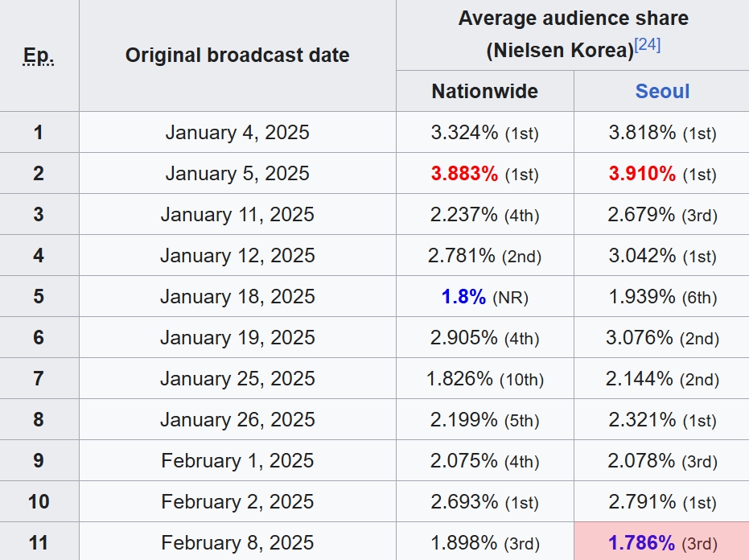Image resolution: width=749 pixels, height=560 pixels.
Task: Click the red 3.910% Seoul rating
Action: pos(642,174)
